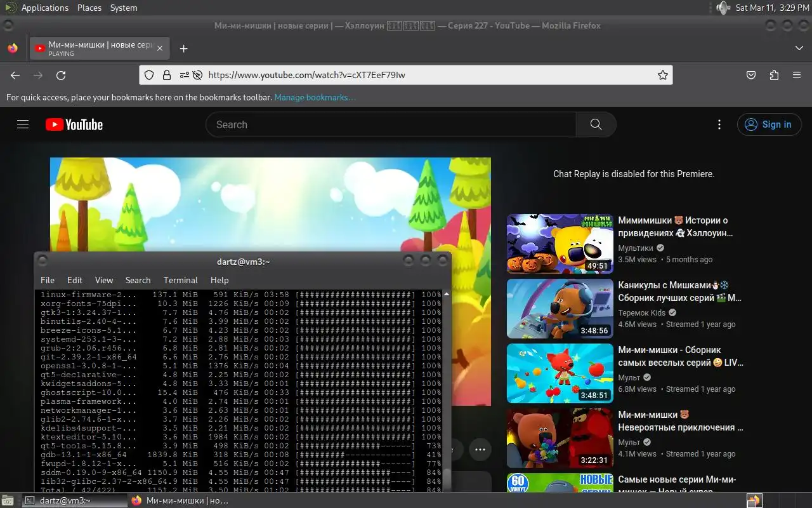Click Manage bookmarks link
This screenshot has width=812, height=508.
(x=315, y=97)
